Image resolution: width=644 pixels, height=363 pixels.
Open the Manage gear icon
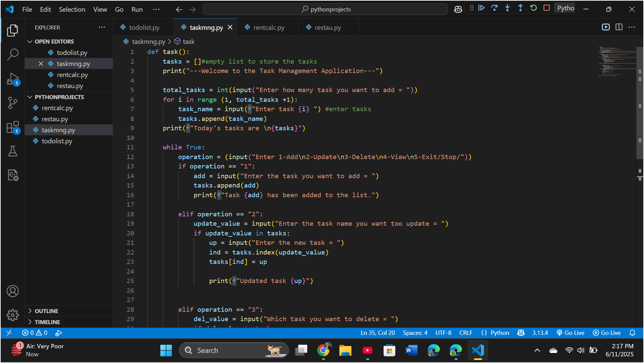click(13, 315)
